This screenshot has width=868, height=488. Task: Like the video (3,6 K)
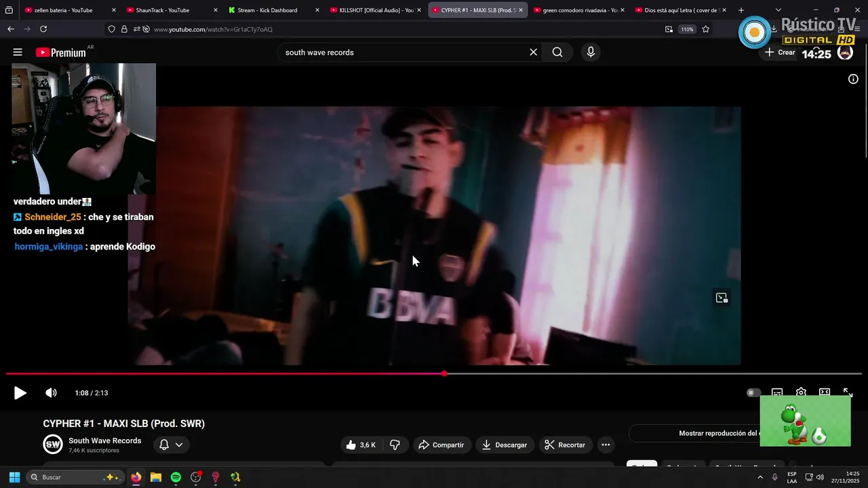[x=361, y=445]
